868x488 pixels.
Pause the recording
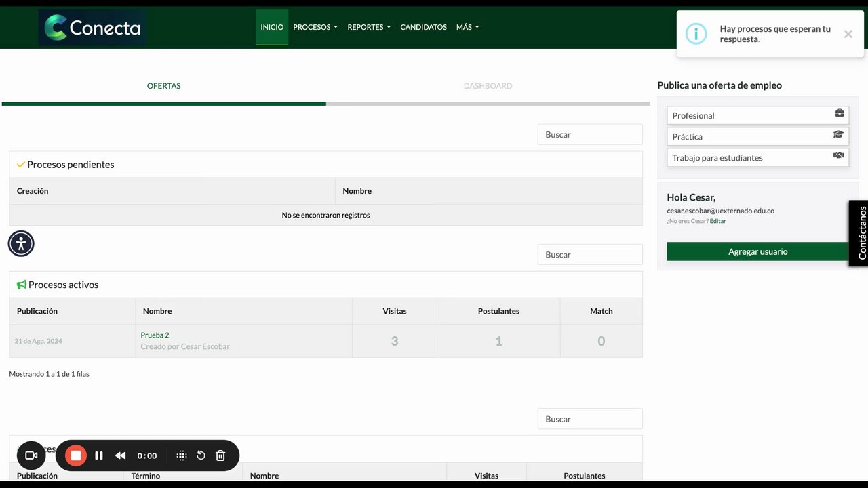(99, 455)
